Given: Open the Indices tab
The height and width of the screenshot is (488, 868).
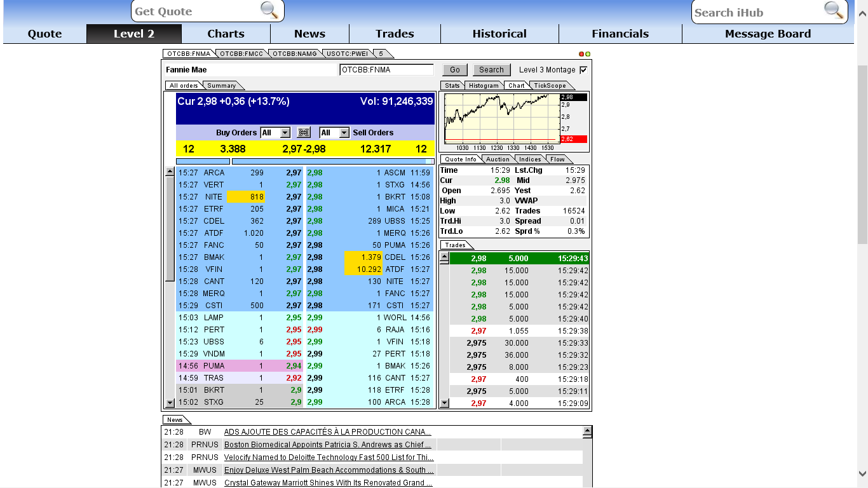Looking at the screenshot, I should (x=529, y=159).
